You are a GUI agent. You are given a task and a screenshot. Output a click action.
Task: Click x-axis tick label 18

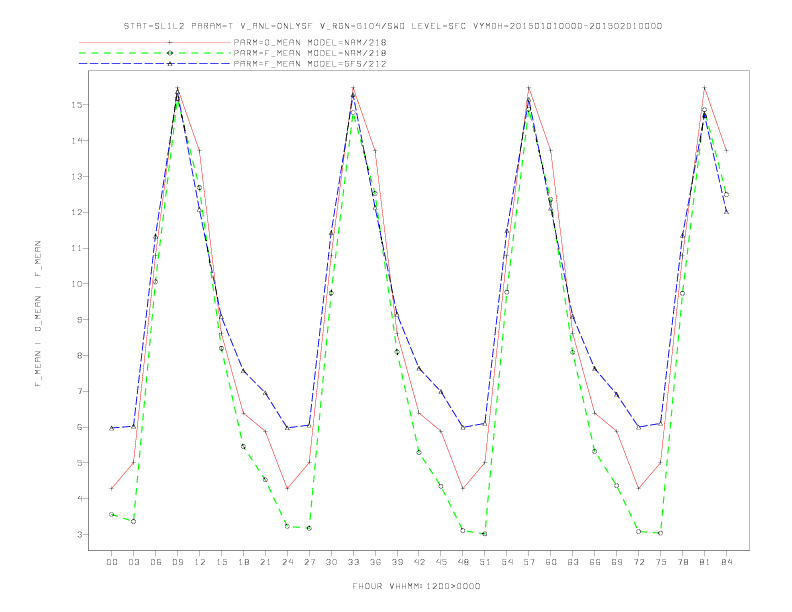[x=243, y=562]
